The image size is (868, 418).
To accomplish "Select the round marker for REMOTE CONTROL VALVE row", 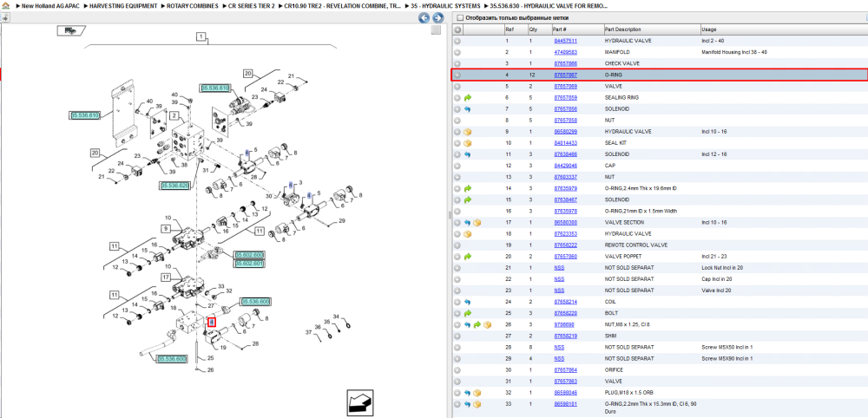I will [x=457, y=245].
